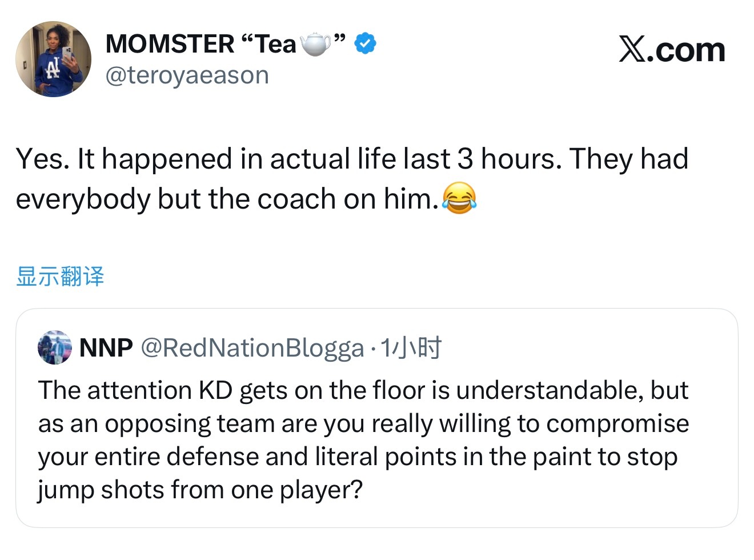Click the MOMSTER display name
The height and width of the screenshot is (560, 754).
(x=170, y=44)
